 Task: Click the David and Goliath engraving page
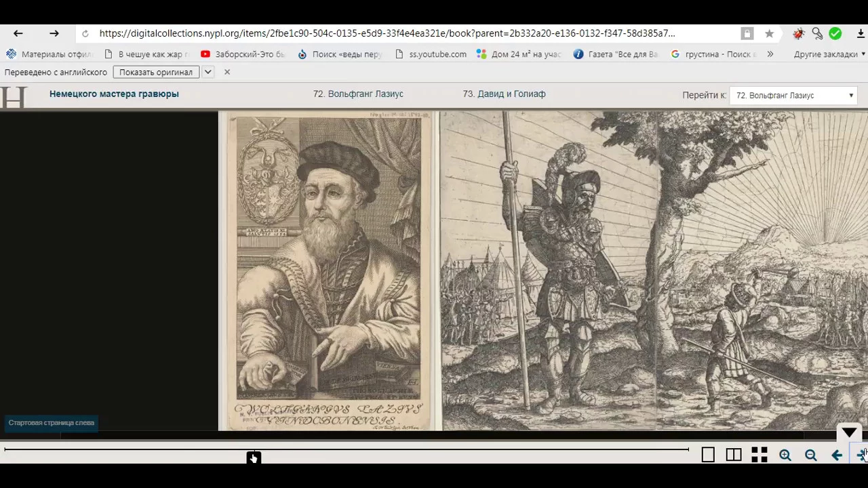[654, 271]
